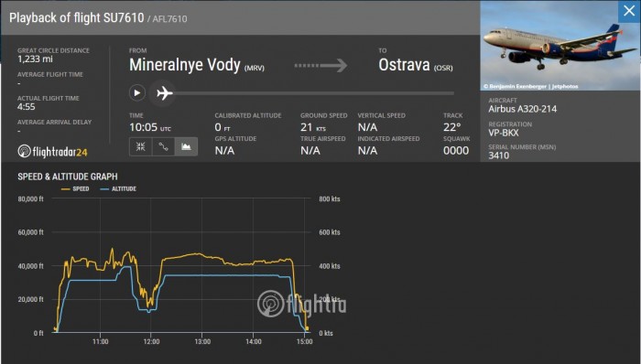Close the playback panel with X button
This screenshot has width=641, height=364.
(630, 11)
